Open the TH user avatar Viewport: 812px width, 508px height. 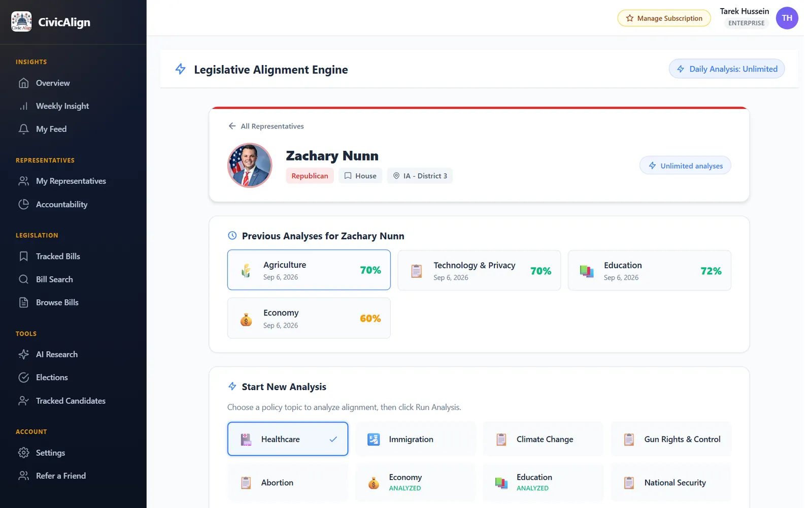[787, 18]
